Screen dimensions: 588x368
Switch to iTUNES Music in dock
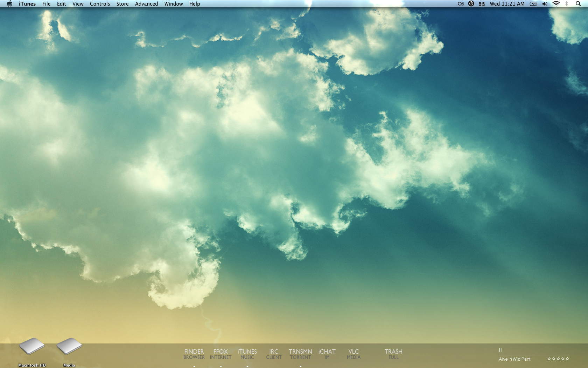(247, 354)
